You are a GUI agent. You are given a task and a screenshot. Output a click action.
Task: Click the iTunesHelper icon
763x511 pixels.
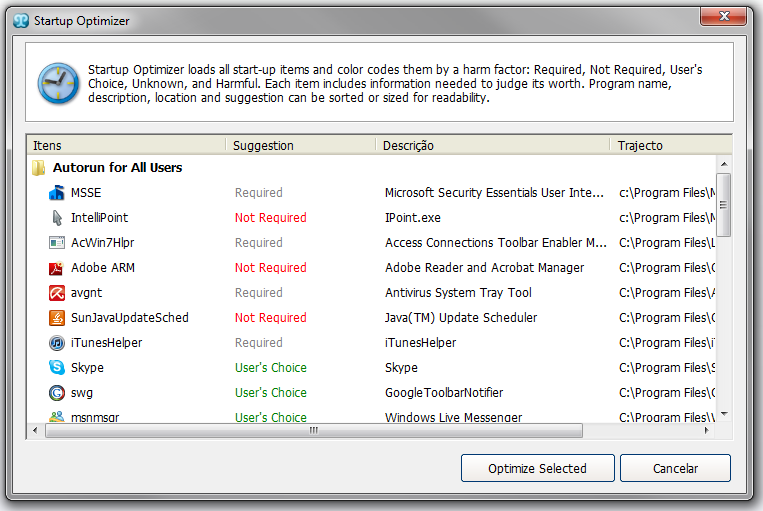tap(57, 343)
